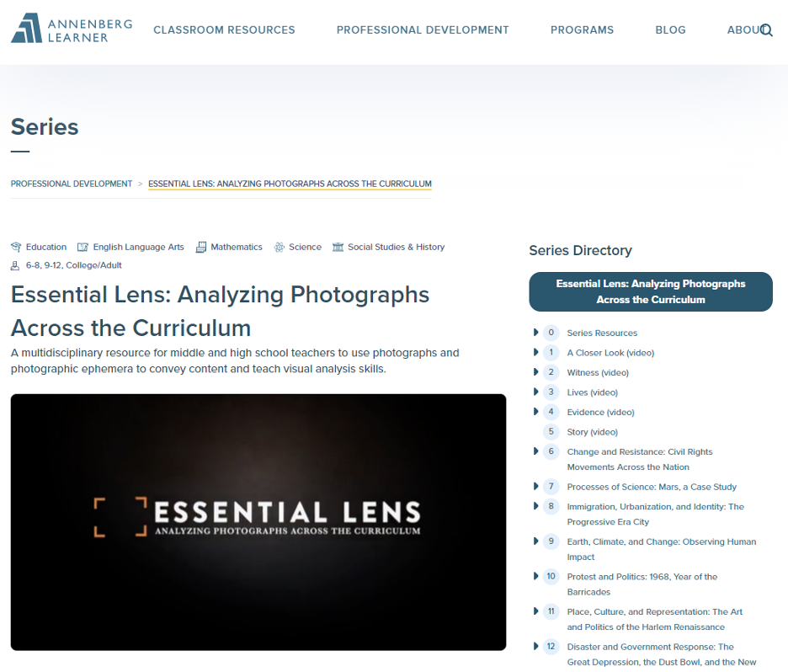Click number badge 2 for Witness
The height and width of the screenshot is (672, 788).
tap(551, 372)
